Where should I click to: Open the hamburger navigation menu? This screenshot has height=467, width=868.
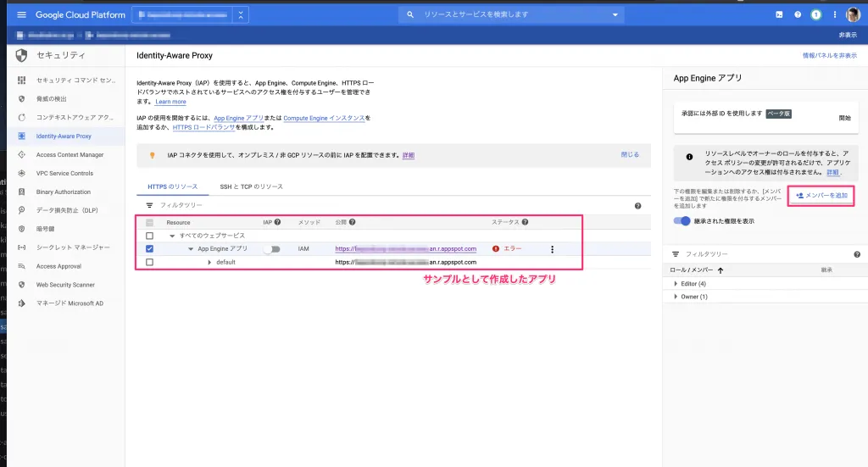point(21,15)
